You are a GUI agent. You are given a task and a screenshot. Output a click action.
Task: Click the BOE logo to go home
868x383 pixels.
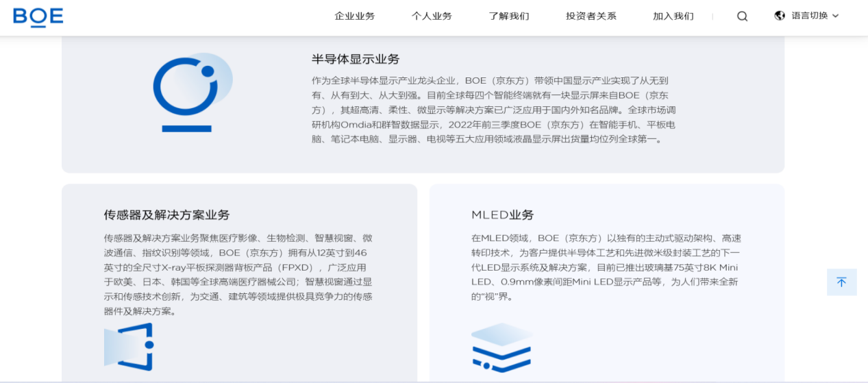coord(38,16)
